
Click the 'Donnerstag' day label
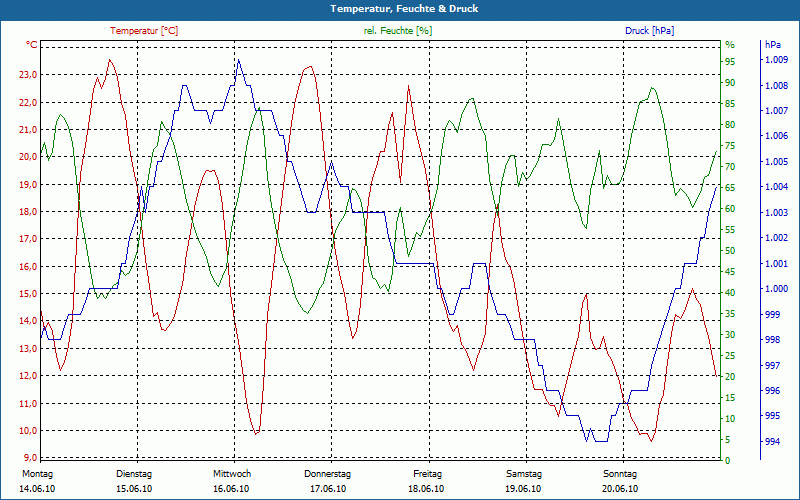tap(328, 474)
